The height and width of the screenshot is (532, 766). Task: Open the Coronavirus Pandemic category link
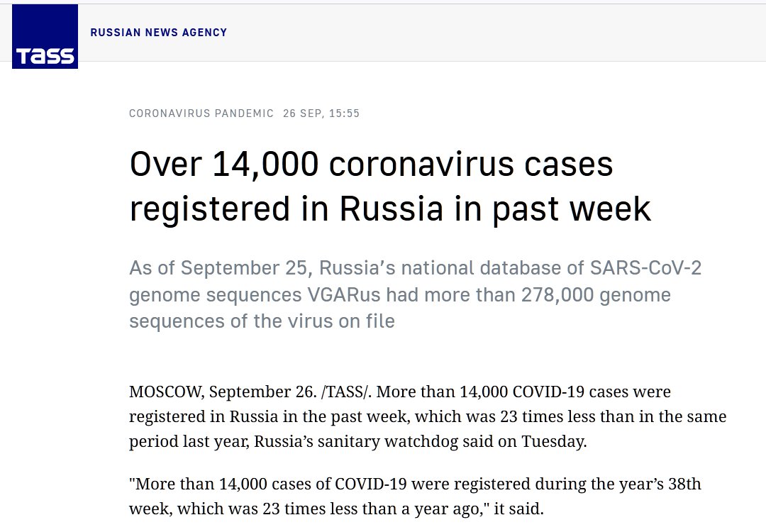coord(201,113)
